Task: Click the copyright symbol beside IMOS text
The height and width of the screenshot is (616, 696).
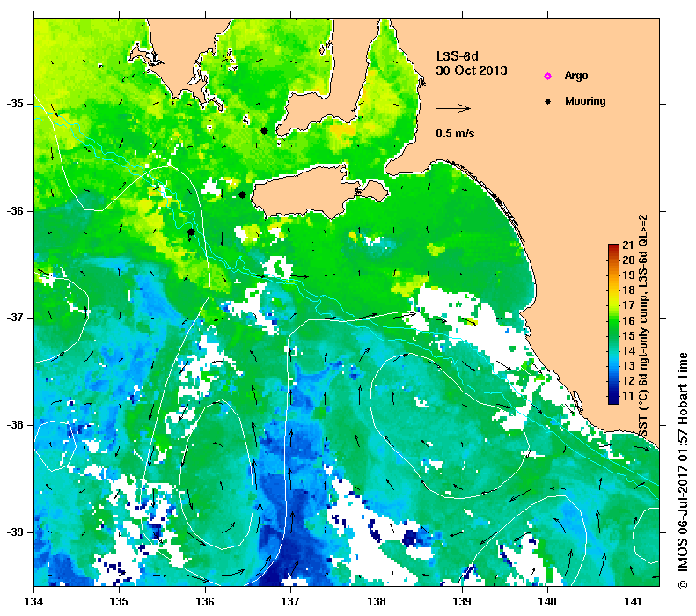Action: 682,584
